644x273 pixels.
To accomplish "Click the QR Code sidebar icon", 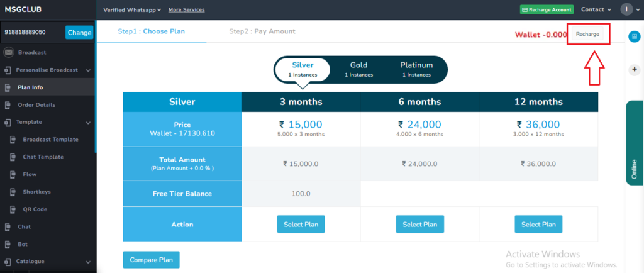I will click(13, 209).
